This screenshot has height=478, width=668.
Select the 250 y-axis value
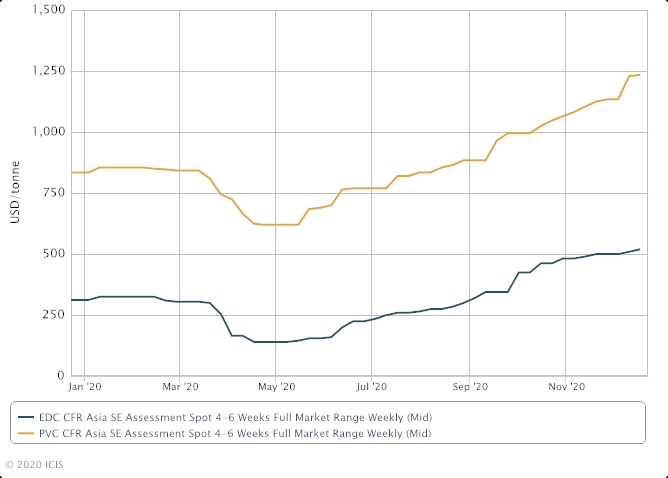pyautogui.click(x=55, y=315)
